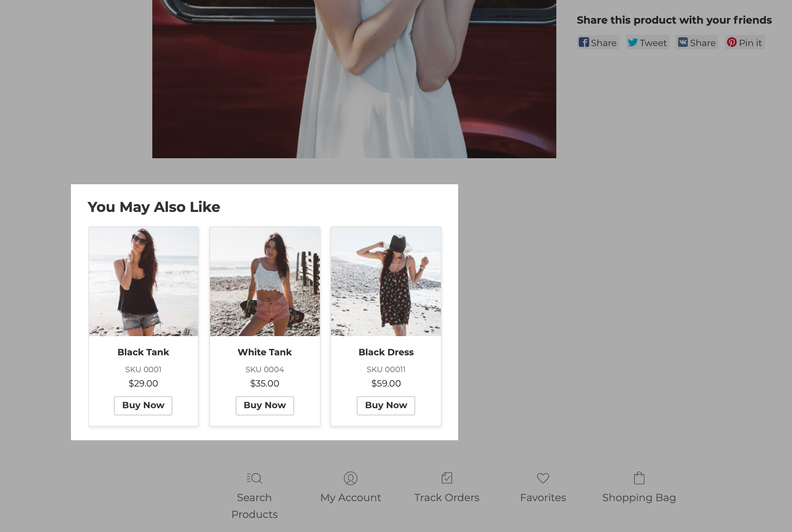
Task: Click the Twitter Tweet bird icon
Action: [x=632, y=42]
